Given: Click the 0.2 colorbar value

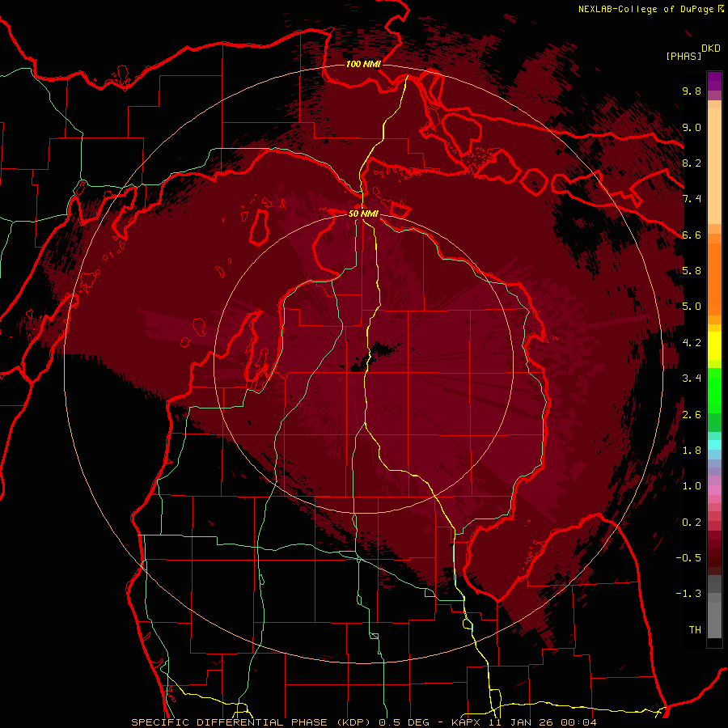Looking at the screenshot, I should pos(692,523).
